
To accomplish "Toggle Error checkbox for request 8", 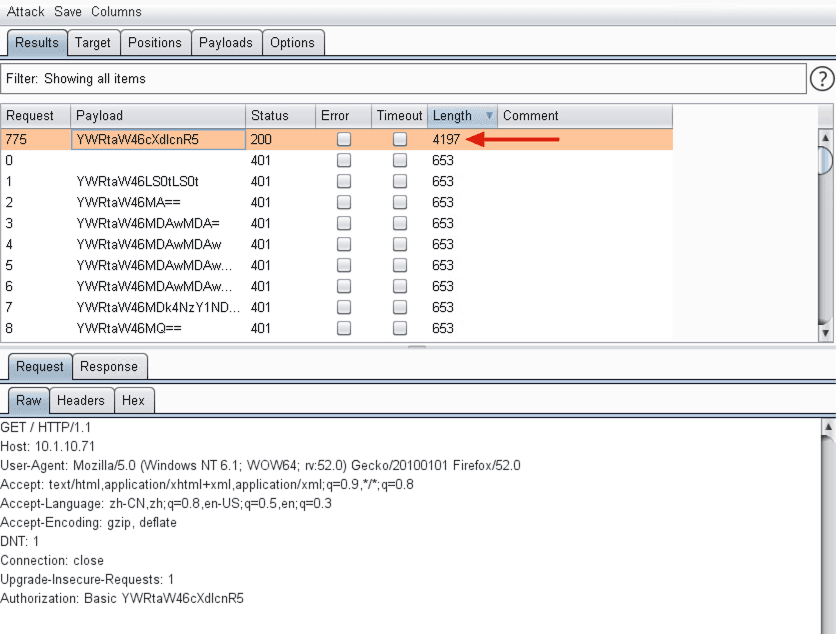I will coord(344,328).
